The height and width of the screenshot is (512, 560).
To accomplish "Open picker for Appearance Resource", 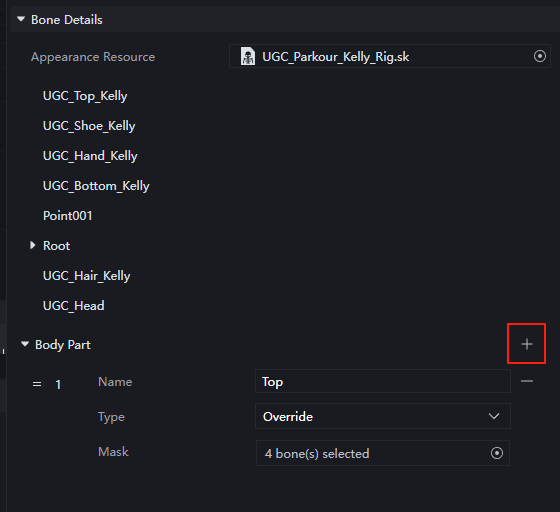I will pyautogui.click(x=540, y=56).
